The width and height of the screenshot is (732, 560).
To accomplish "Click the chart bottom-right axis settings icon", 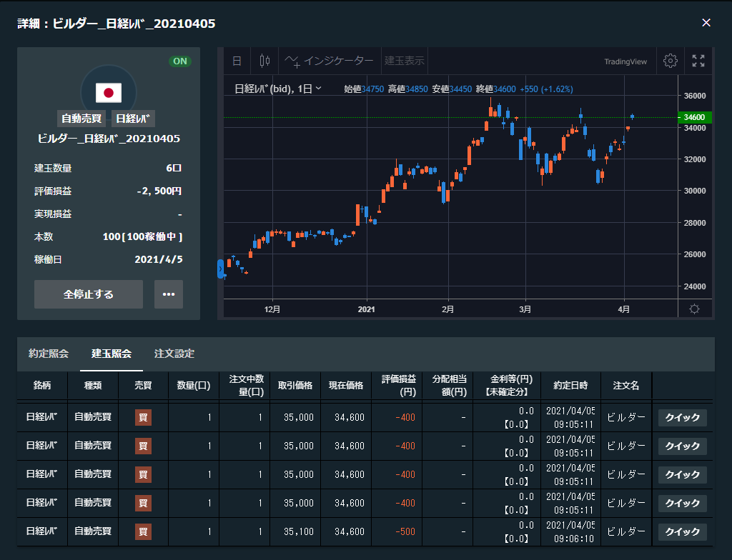I will [694, 309].
